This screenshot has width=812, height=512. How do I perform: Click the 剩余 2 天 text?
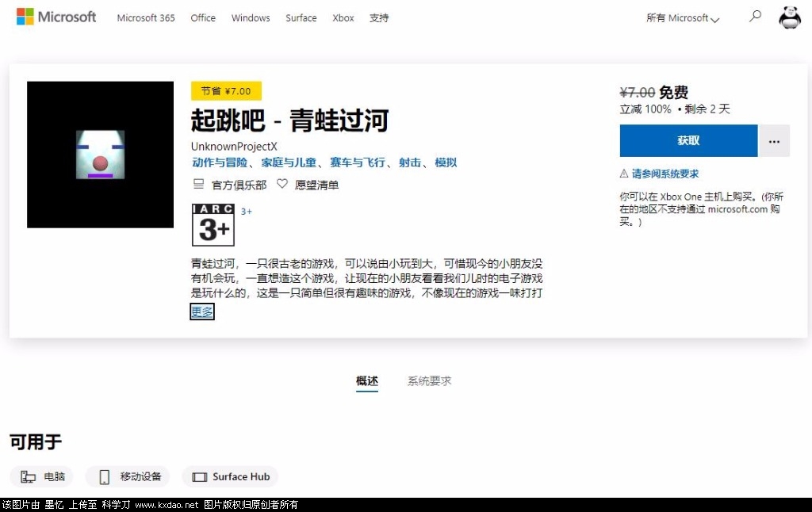click(x=707, y=109)
